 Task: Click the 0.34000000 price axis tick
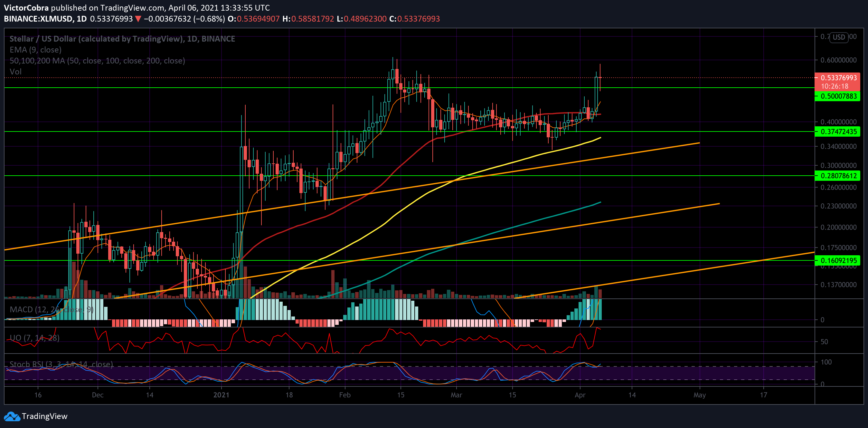point(838,147)
